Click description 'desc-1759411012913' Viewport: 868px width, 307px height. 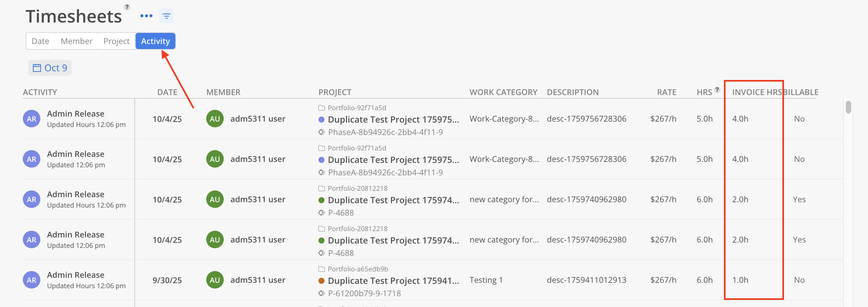point(586,280)
